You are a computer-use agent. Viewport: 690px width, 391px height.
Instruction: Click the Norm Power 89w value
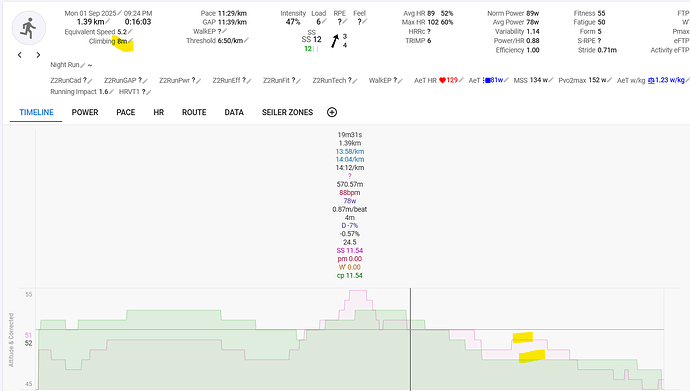coord(532,13)
